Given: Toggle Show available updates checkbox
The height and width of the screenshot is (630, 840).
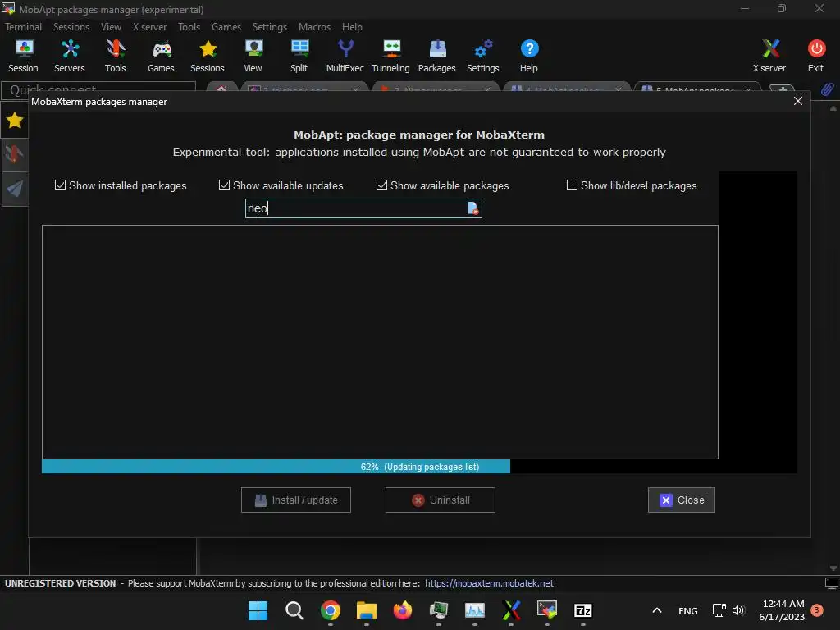Looking at the screenshot, I should [x=224, y=185].
